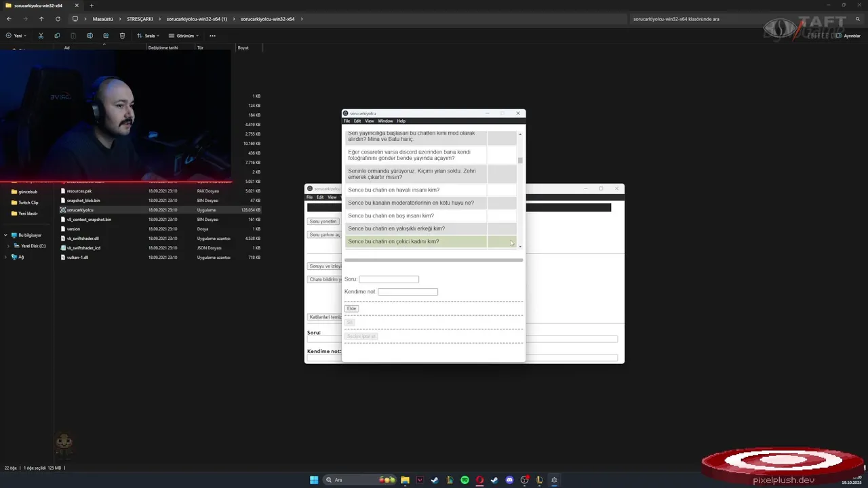The width and height of the screenshot is (868, 488).
Task: Click the Share icon in Explorer toolbar
Action: click(106, 36)
